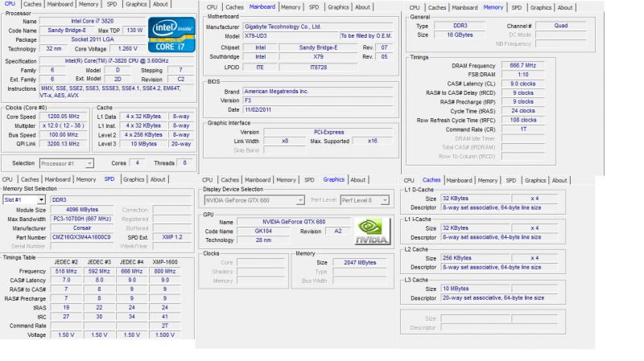The image size is (644, 361).
Task: Click the motherboard Model value 'X79-UD3'
Action: coord(290,36)
